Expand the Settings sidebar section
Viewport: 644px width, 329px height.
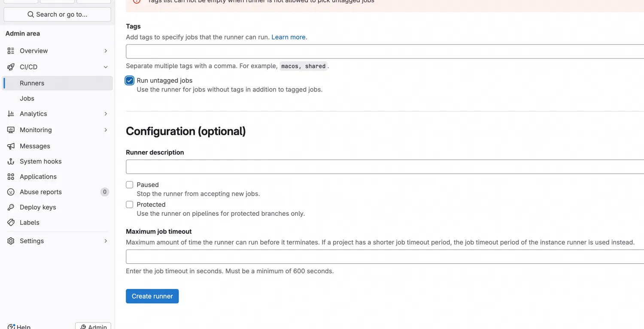tap(106, 241)
